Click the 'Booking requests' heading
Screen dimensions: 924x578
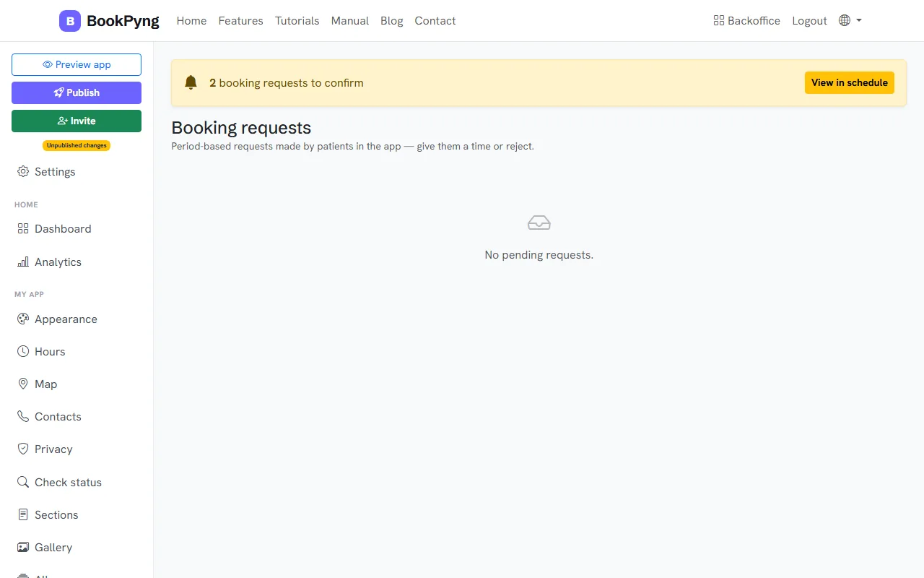click(241, 128)
